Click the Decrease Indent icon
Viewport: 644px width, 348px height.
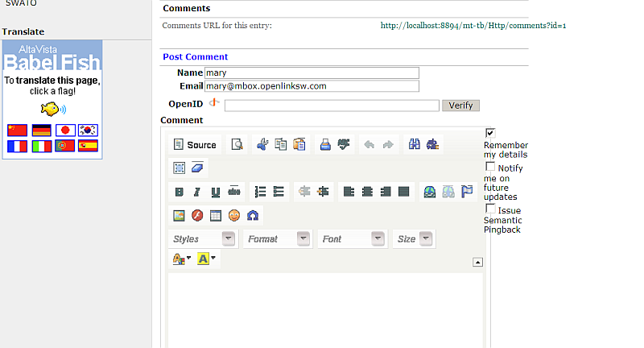(x=304, y=192)
